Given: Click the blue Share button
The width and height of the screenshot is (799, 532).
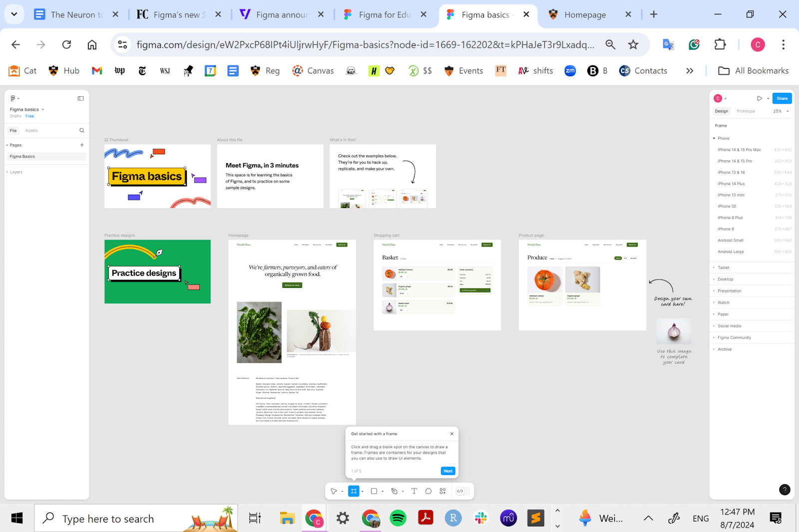Looking at the screenshot, I should tap(782, 98).
